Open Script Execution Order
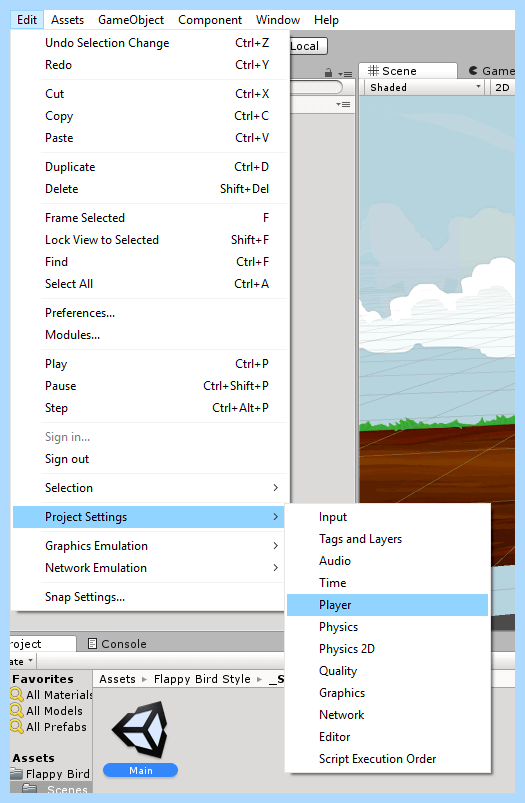This screenshot has height=803, width=525. [387, 759]
